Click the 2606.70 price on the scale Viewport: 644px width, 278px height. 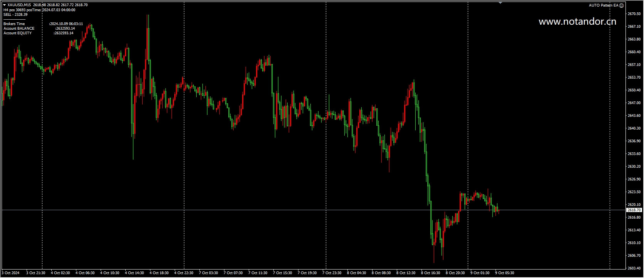tap(634, 256)
